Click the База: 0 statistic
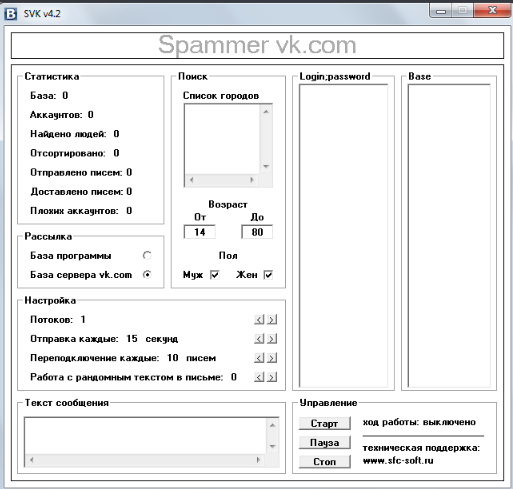This screenshot has height=489, width=513. tap(49, 96)
